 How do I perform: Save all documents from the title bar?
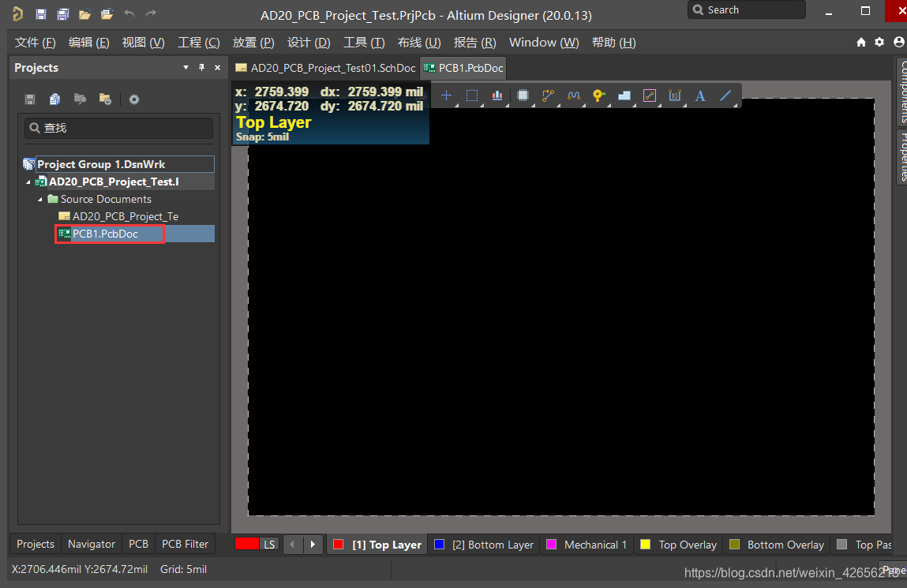click(x=63, y=14)
